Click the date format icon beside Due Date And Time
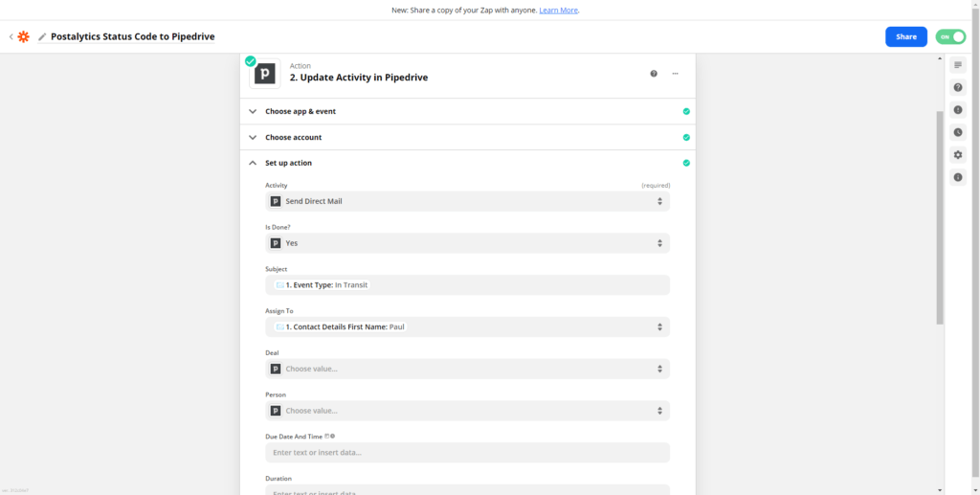The width and height of the screenshot is (980, 495). [327, 437]
